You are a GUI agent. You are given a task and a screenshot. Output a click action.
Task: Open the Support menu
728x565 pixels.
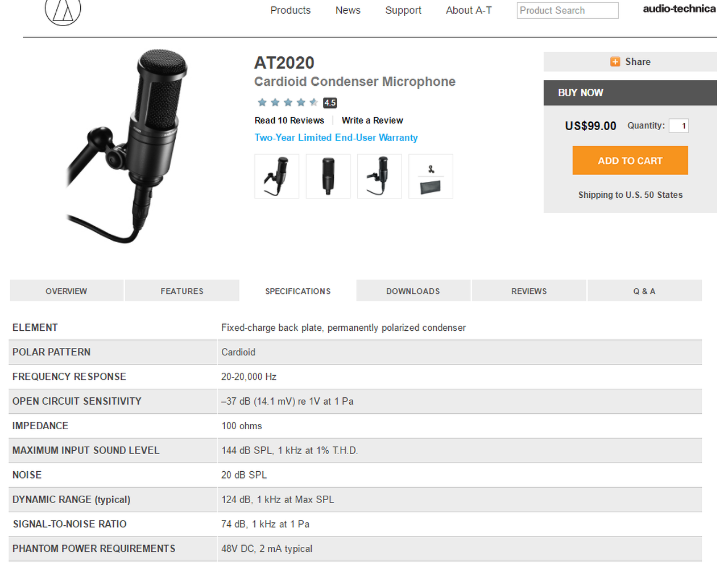click(x=403, y=10)
